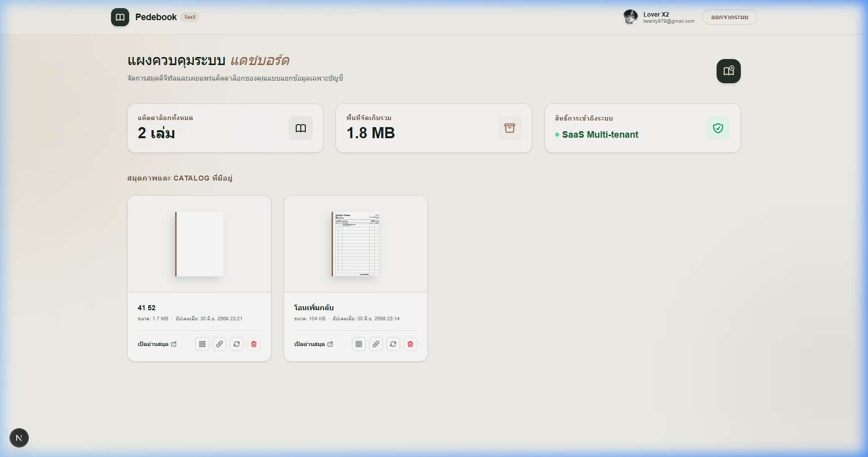The image size is (868, 457).
Task: Copy link icon on โอนเพิ่มกลับ card
Action: coord(376,344)
